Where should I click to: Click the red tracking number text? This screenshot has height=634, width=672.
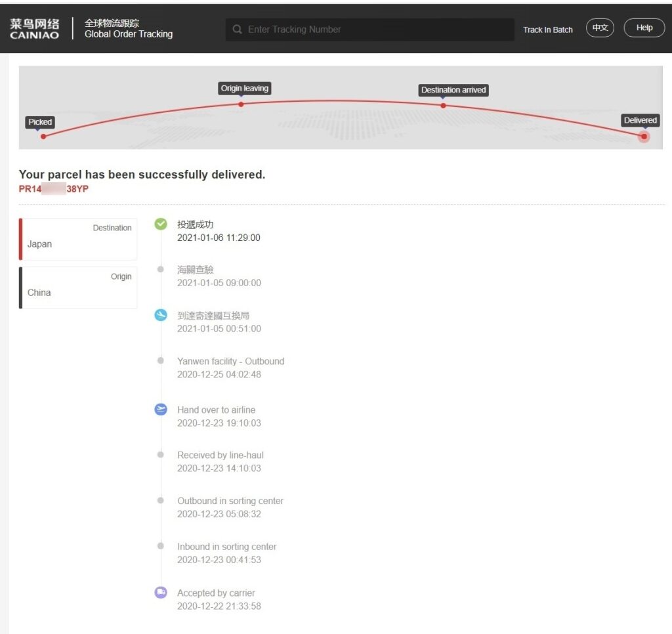pyautogui.click(x=54, y=189)
